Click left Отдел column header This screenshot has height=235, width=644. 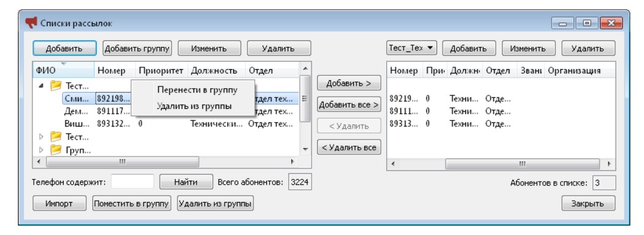click(x=272, y=70)
